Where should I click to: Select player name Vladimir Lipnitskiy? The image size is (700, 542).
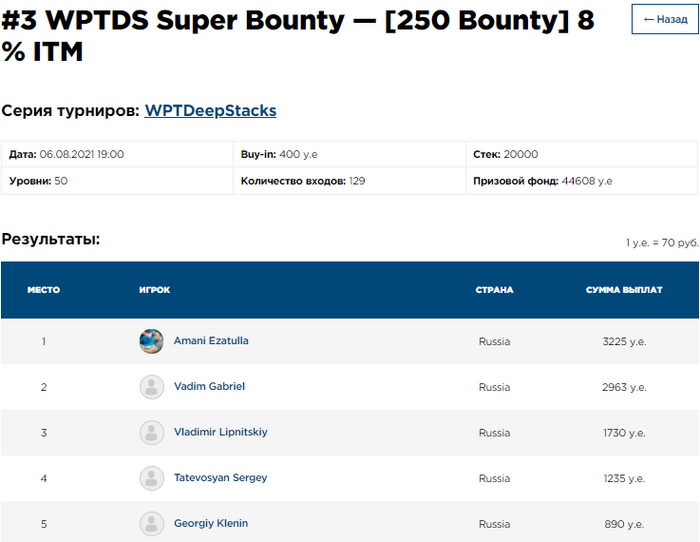(x=220, y=433)
